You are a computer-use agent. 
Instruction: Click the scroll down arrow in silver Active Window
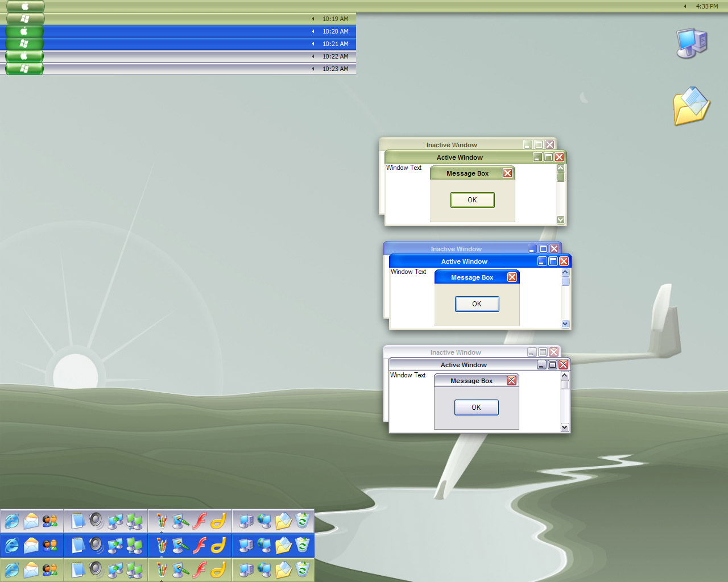point(565,427)
